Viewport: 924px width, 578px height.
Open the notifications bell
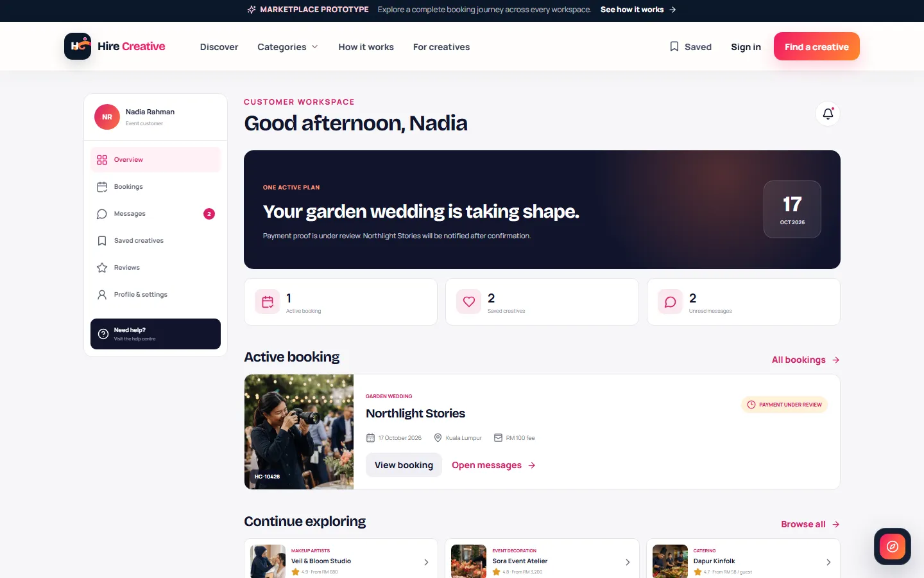pyautogui.click(x=828, y=114)
